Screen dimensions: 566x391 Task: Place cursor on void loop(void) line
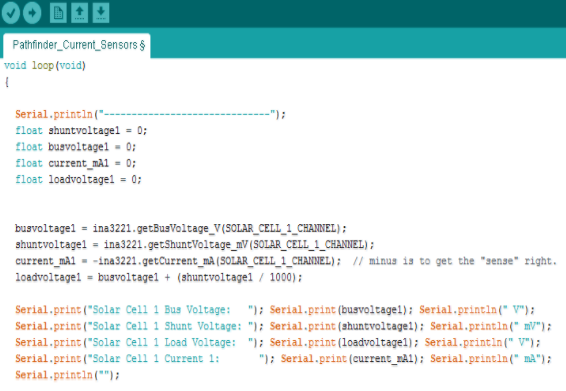[x=45, y=65]
